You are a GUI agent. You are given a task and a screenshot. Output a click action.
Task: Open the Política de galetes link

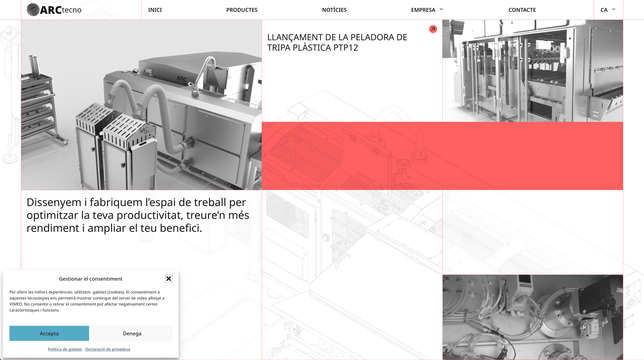click(x=65, y=349)
